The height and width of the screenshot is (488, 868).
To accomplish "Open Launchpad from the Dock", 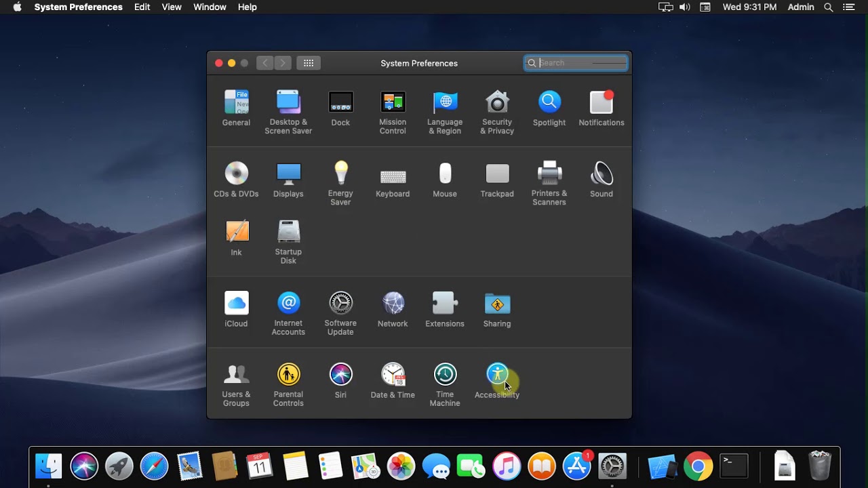I will 119,466.
